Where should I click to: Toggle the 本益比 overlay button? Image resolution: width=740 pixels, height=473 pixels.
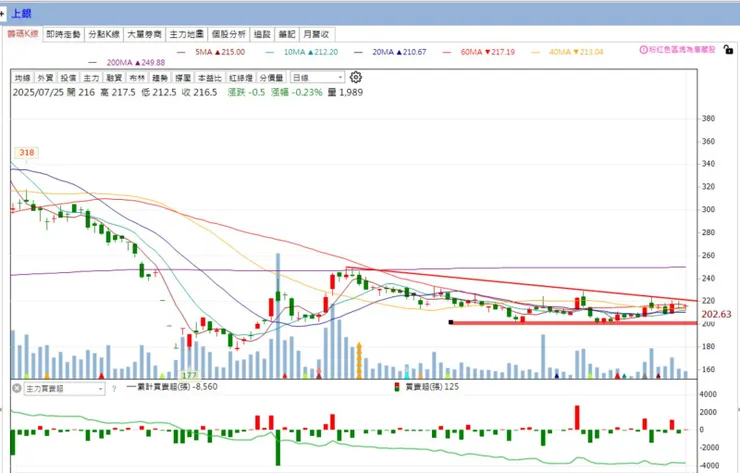coord(210,77)
